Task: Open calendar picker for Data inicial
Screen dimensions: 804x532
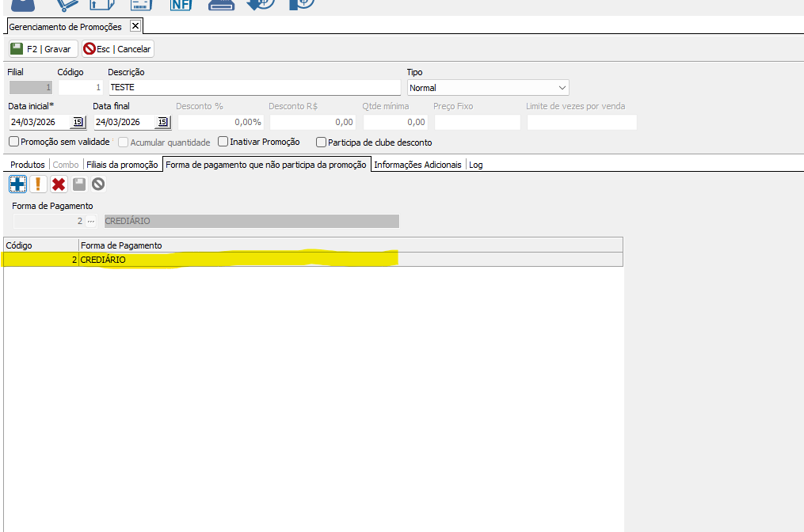Action: click(78, 122)
